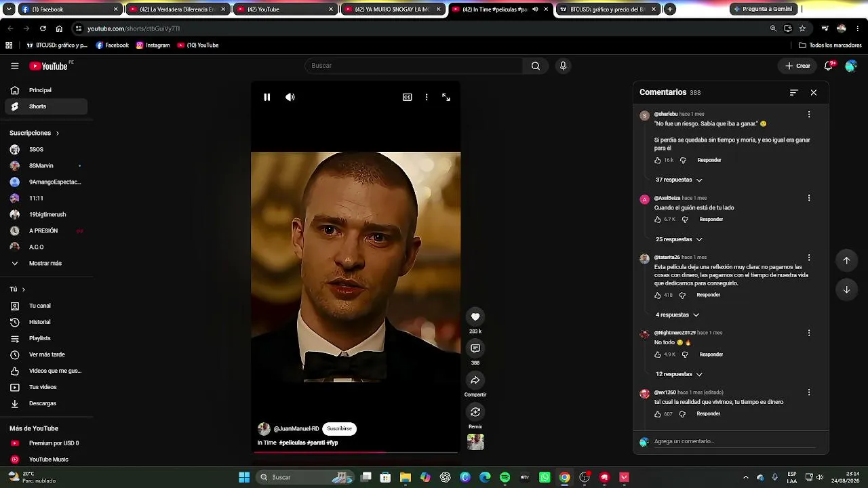This screenshot has height=488, width=868.
Task: Open the account avatar menu
Action: coord(851,66)
